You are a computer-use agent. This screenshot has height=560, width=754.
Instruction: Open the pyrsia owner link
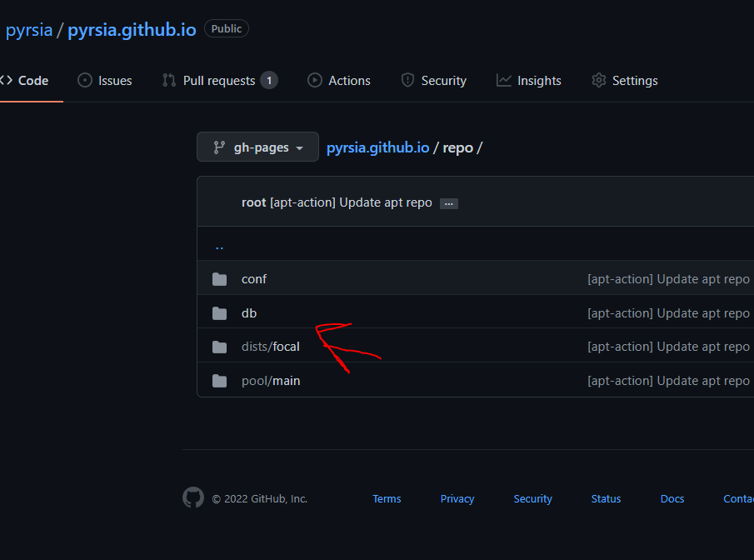[29, 30]
